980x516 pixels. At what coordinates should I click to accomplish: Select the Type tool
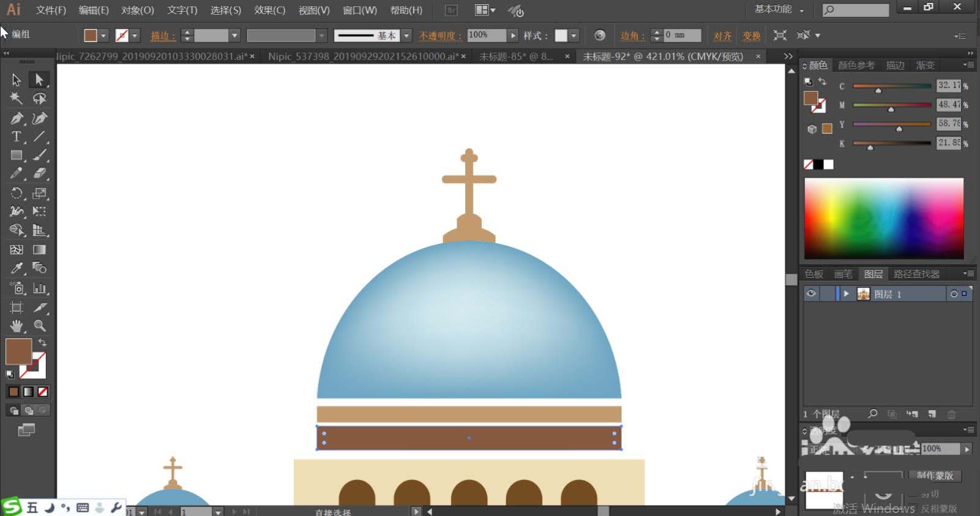click(17, 136)
